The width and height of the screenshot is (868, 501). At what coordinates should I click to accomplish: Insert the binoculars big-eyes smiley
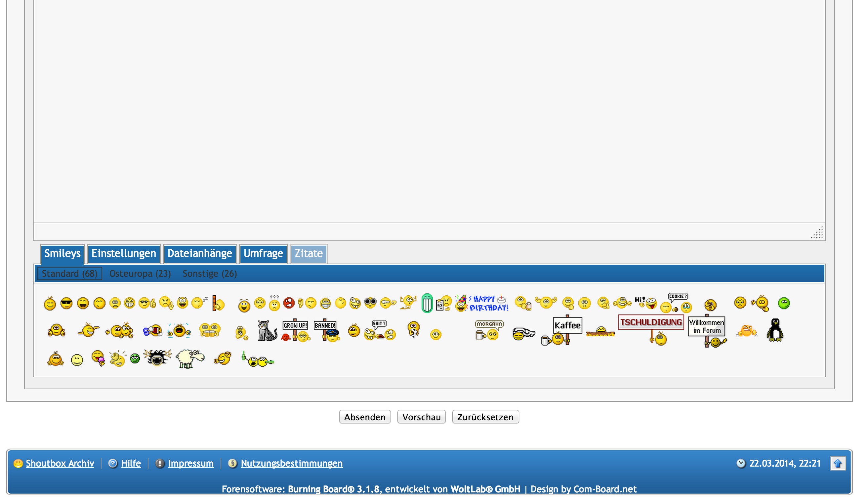[x=370, y=303]
